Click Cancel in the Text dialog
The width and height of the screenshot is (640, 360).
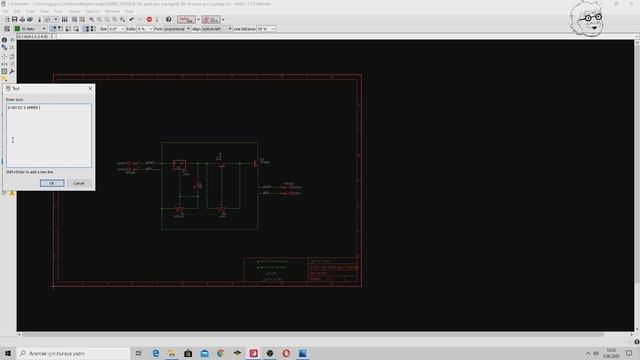coord(79,183)
